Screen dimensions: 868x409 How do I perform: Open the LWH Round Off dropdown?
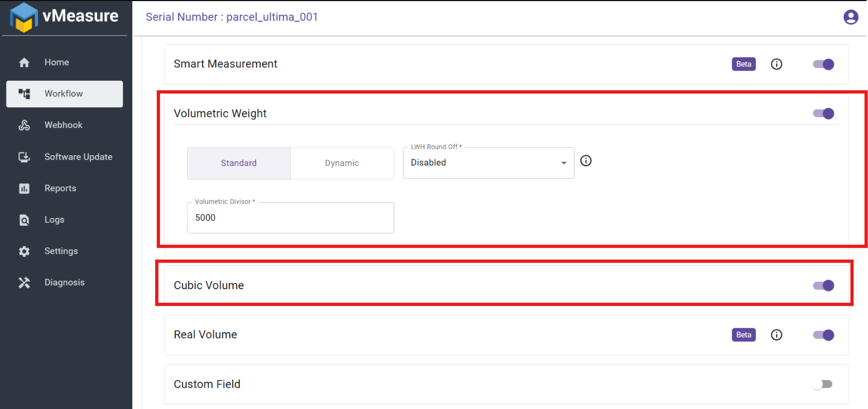click(x=488, y=163)
